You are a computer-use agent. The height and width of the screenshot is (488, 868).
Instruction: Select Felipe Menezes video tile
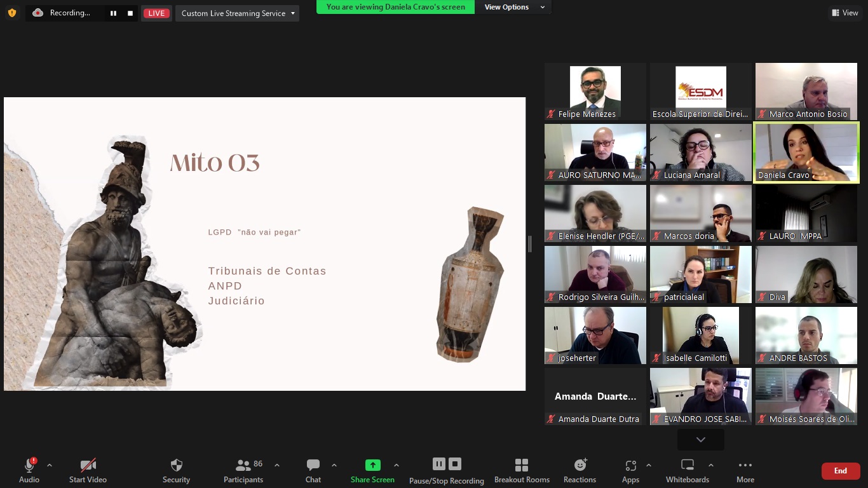[x=595, y=91]
